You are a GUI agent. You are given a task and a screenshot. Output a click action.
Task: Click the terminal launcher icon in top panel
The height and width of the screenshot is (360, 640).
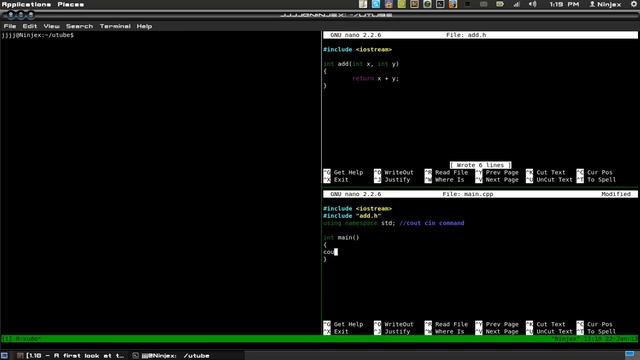click(440, 4)
